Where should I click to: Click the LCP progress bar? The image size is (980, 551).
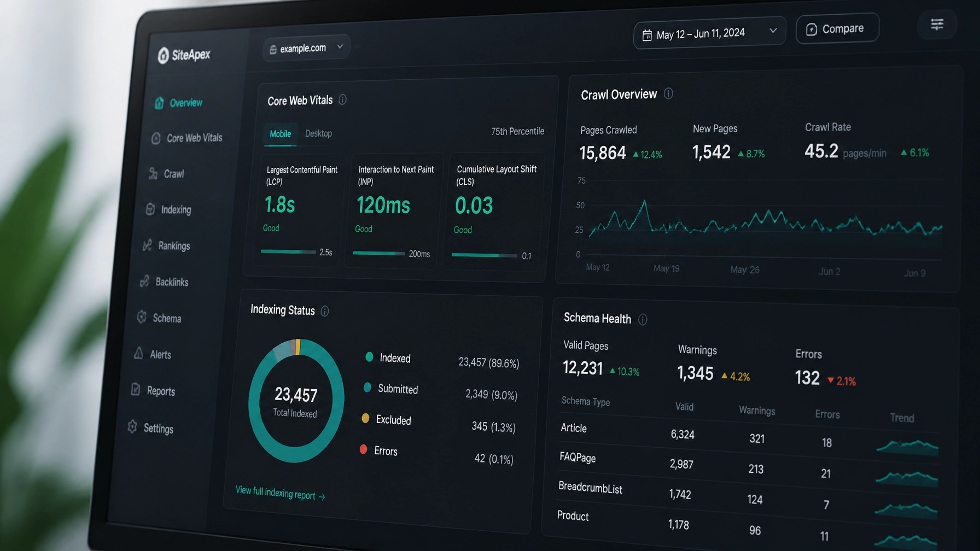click(288, 251)
